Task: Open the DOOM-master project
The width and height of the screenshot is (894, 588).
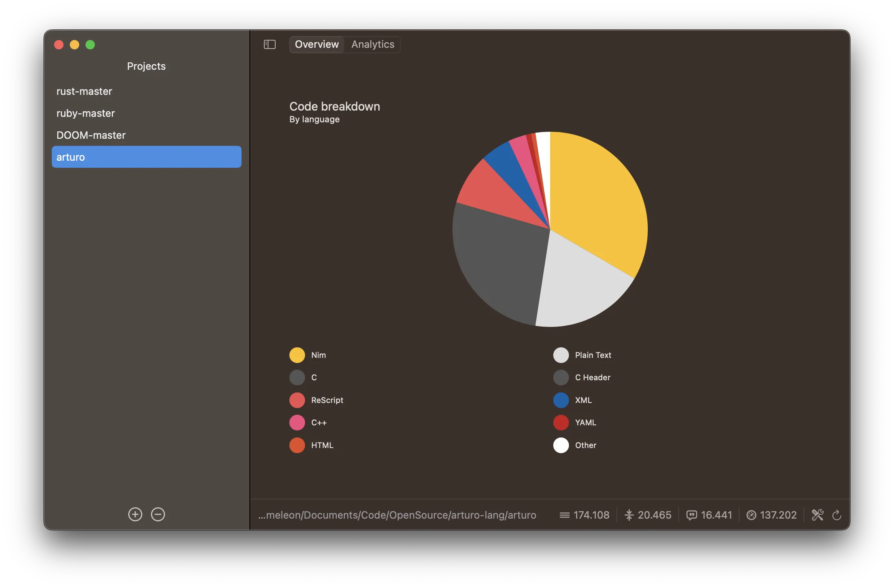Action: 91,135
